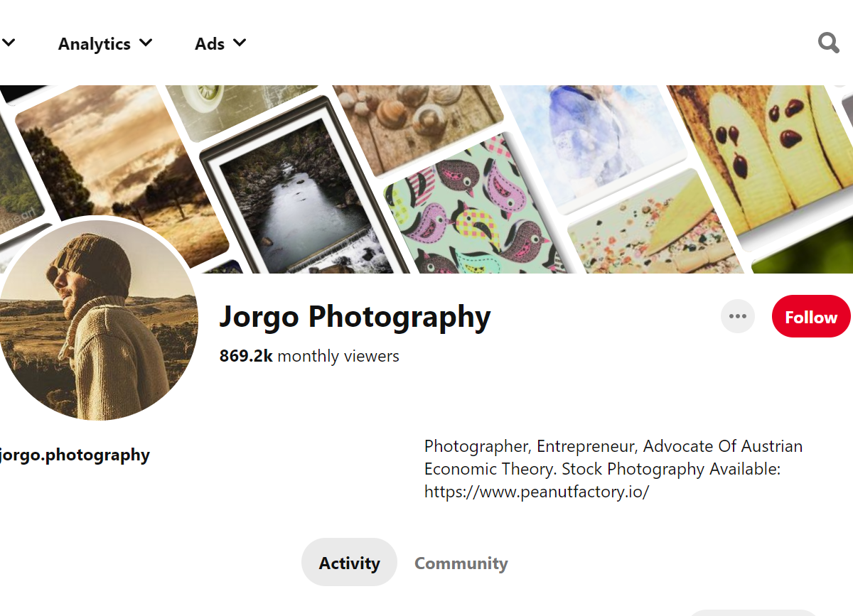
Task: Click the search magnifier icon
Action: [x=828, y=43]
